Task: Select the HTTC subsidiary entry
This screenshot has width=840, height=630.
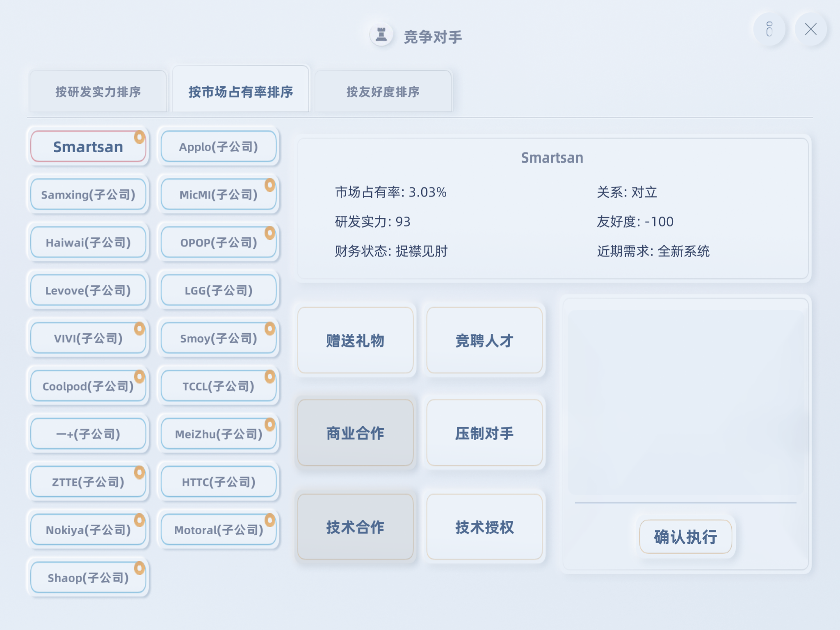Action: pos(218,482)
